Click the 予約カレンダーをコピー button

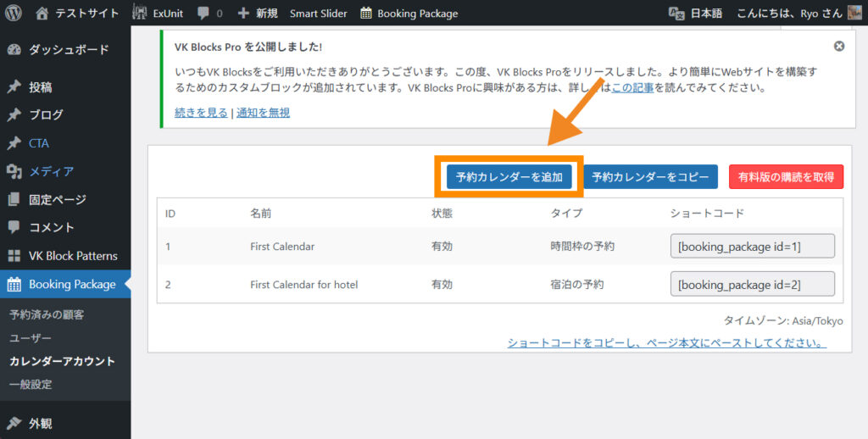tap(650, 177)
